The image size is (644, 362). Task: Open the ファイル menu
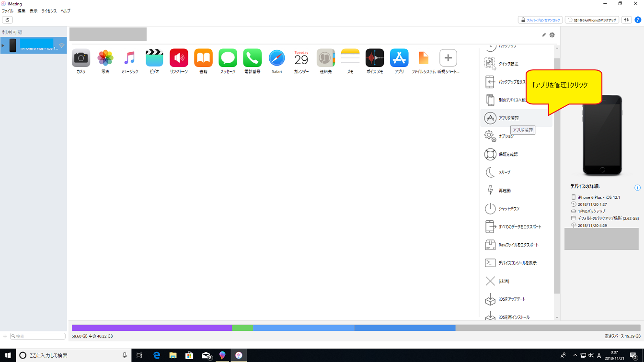click(8, 11)
